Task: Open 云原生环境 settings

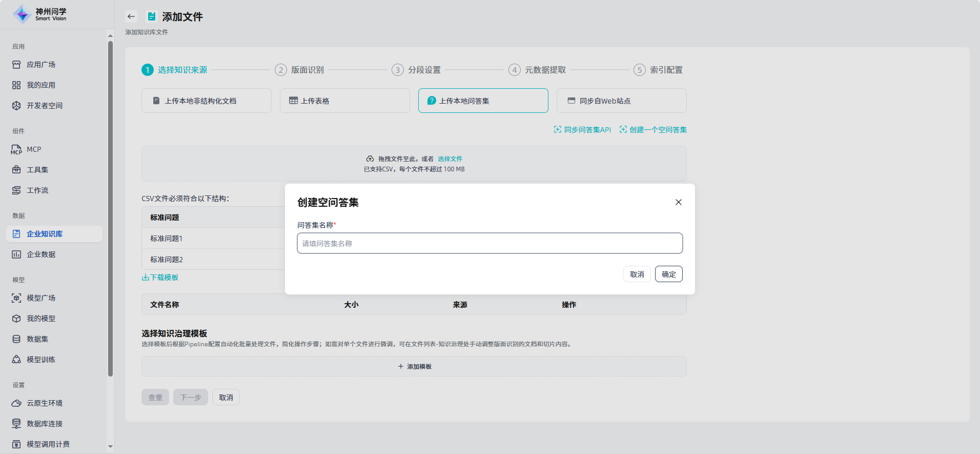Action: [x=44, y=403]
